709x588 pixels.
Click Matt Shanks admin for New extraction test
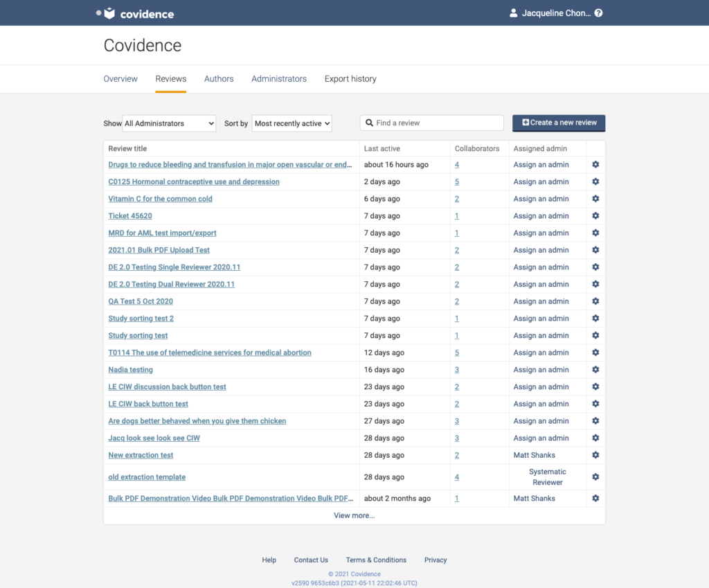tap(535, 455)
